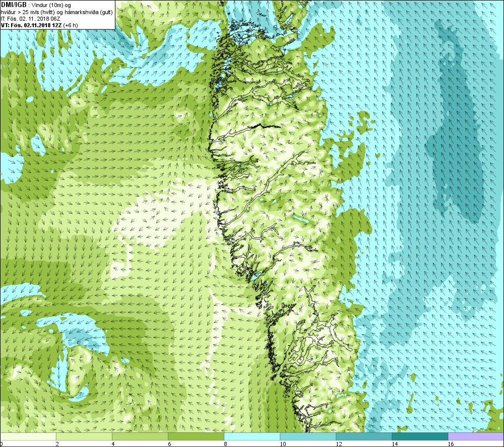
Task: Click the 'VT: Fös. 02.11.2018 12Z (+6 h)' line
Action: click(x=39, y=25)
